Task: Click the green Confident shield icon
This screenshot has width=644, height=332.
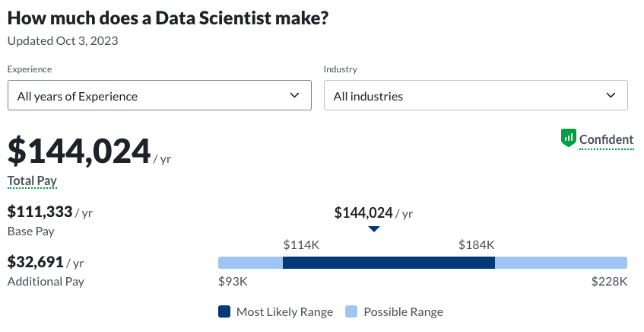Action: coord(569,139)
